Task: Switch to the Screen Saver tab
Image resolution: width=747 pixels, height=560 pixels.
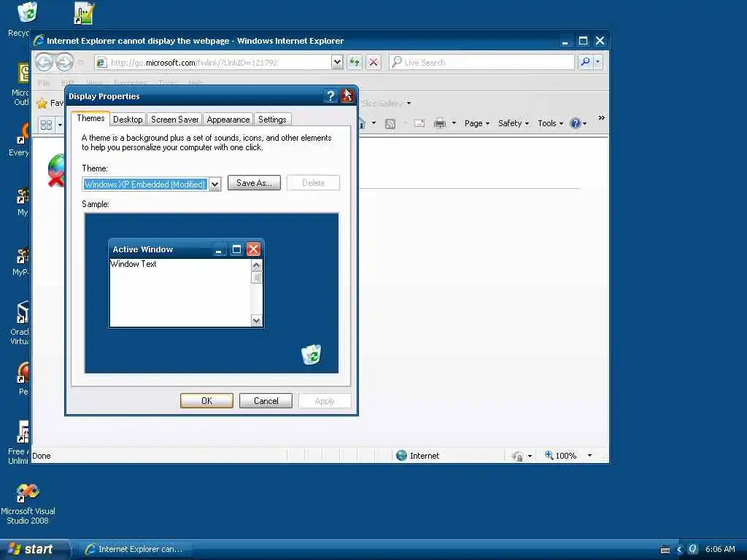Action: [174, 120]
